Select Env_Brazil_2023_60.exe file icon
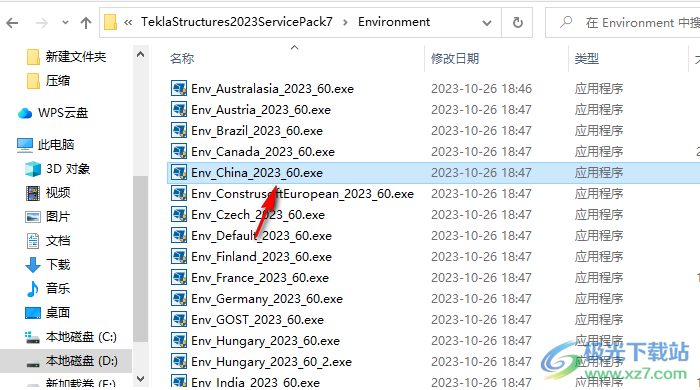The height and width of the screenshot is (390, 700). [179, 130]
